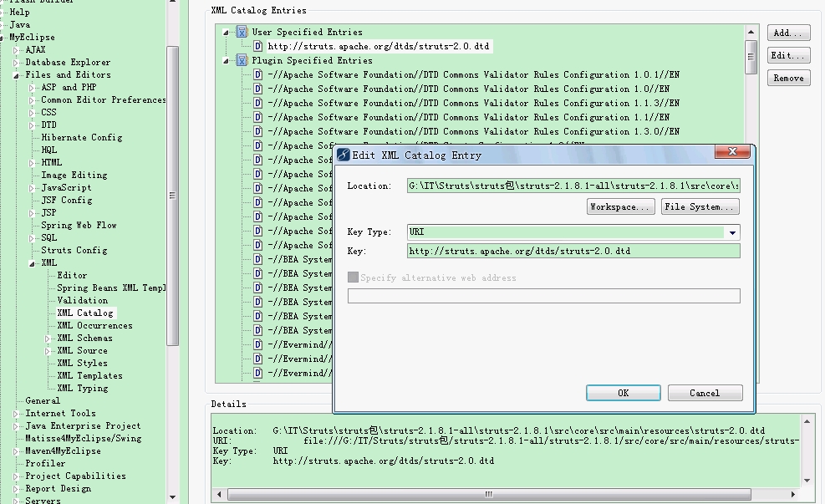This screenshot has height=504, width=825.
Task: Select Validation under XML
Action: click(x=83, y=300)
